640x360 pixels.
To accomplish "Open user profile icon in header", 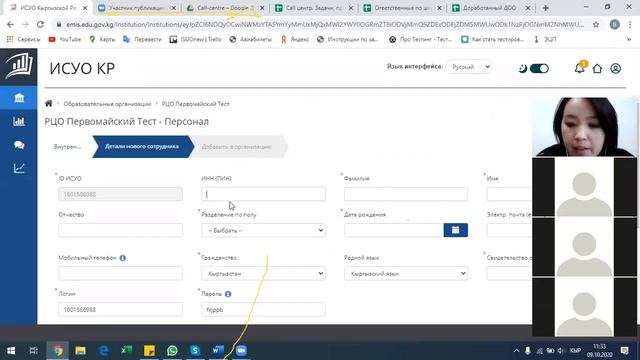I will coord(616,69).
